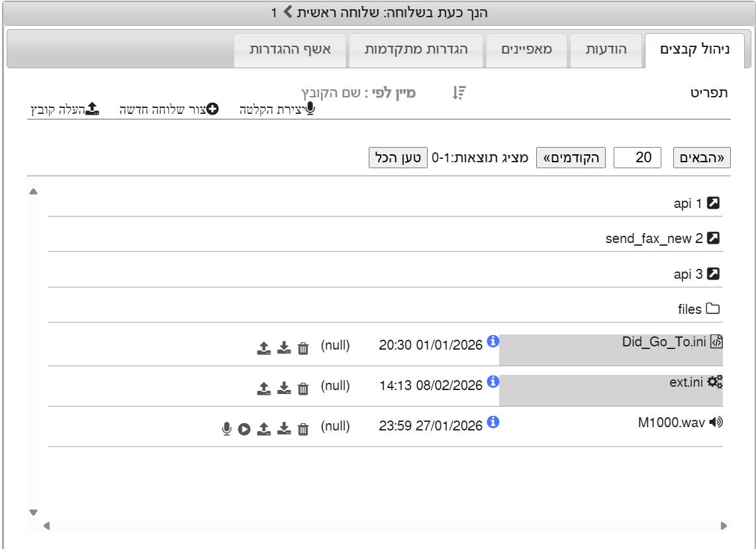The image size is (756, 549).
Task: Click the טען הכל button
Action: point(398,158)
